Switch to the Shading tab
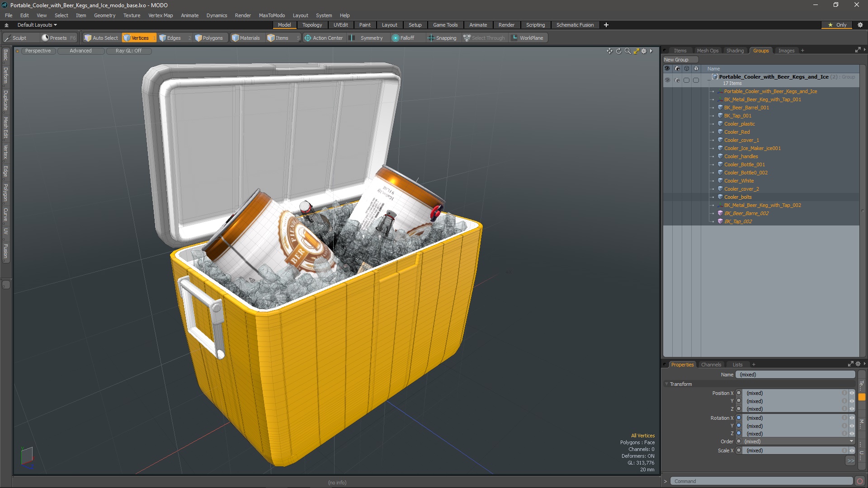This screenshot has width=868, height=488. [735, 51]
